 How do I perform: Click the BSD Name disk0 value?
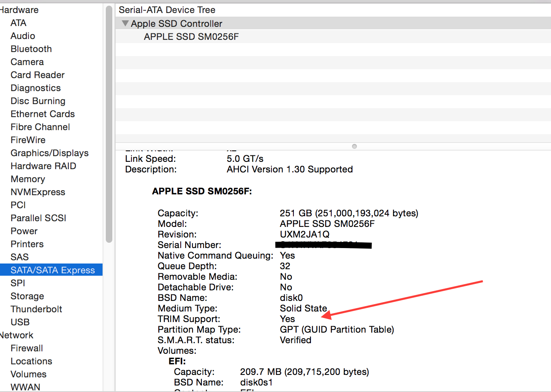click(x=291, y=298)
